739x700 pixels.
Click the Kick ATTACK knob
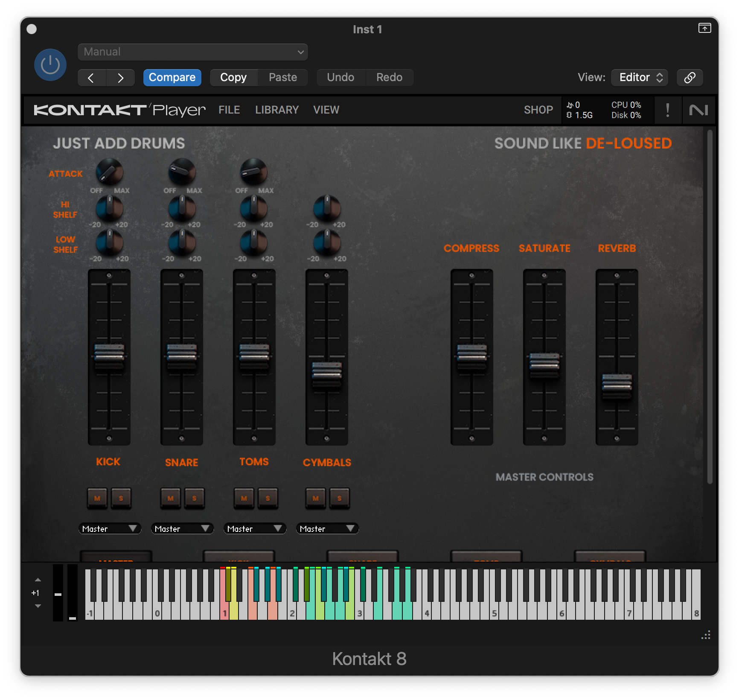coord(110,172)
